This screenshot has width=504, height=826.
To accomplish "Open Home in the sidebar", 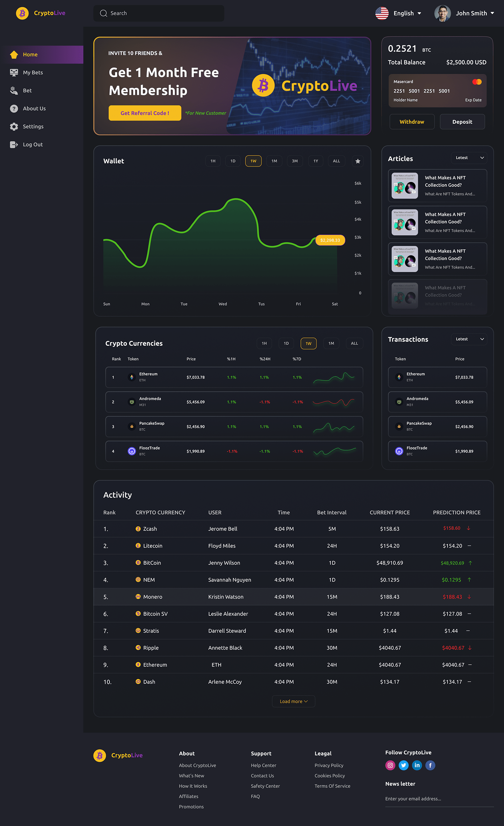I will coord(42,55).
